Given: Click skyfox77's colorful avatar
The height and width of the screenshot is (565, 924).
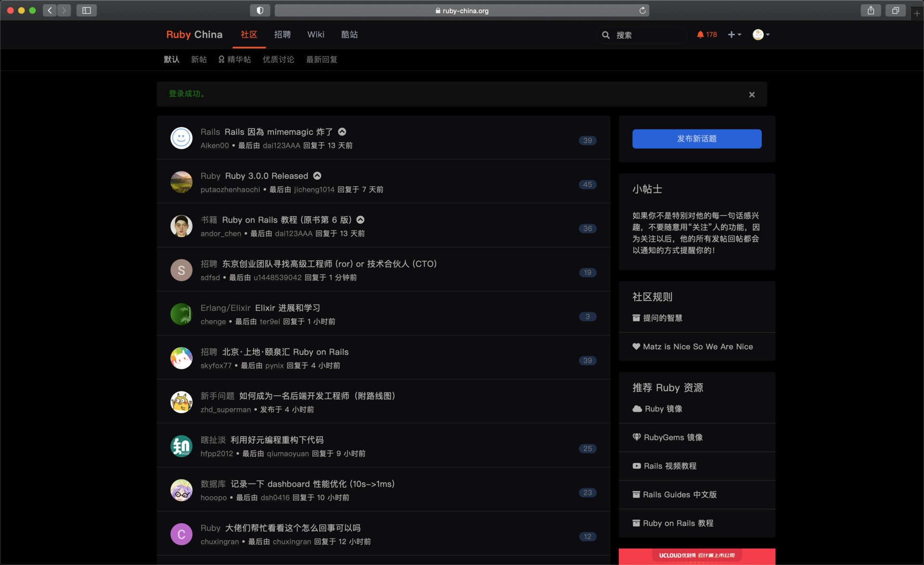Looking at the screenshot, I should [181, 359].
